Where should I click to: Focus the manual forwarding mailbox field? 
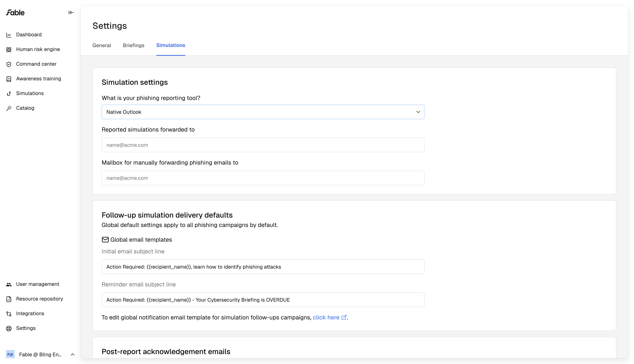click(263, 178)
